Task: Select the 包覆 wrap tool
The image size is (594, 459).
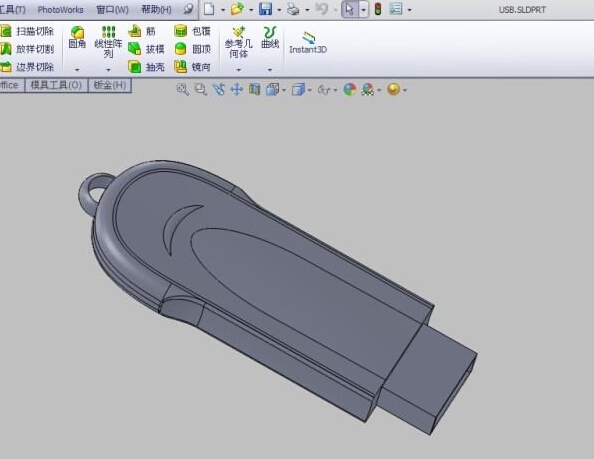Action: coord(192,31)
